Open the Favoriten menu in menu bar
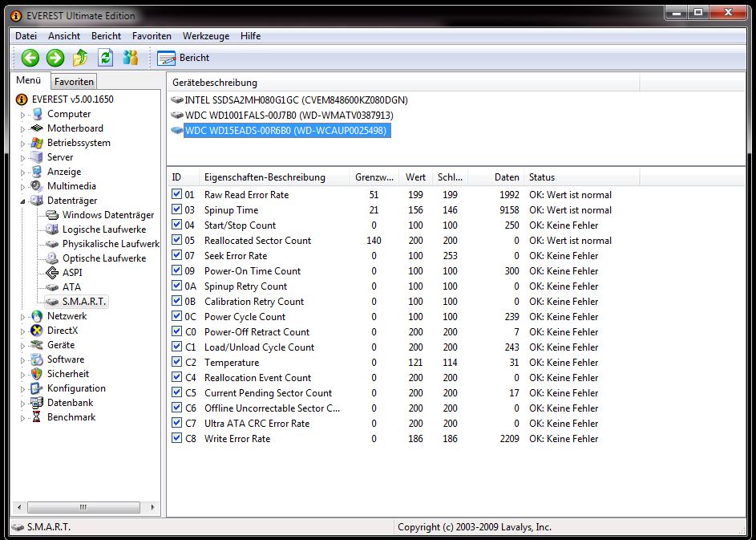This screenshot has width=756, height=540. point(152,36)
